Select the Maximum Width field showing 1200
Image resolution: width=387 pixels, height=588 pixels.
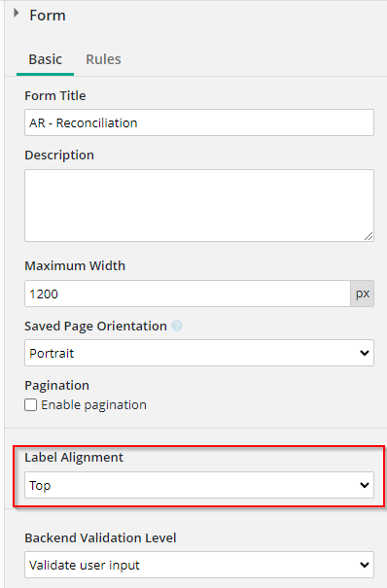point(188,294)
